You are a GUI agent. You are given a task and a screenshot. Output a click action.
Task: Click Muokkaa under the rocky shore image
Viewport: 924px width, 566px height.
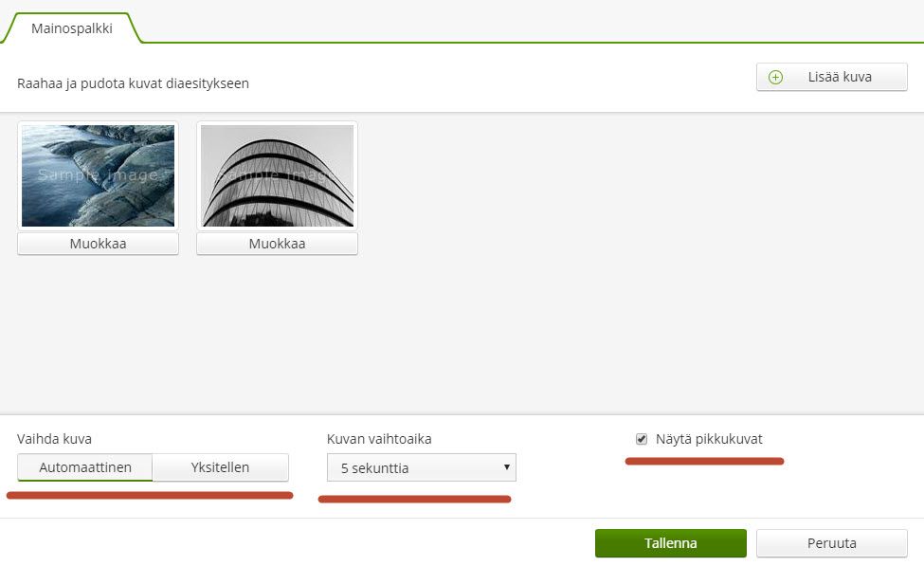click(98, 244)
